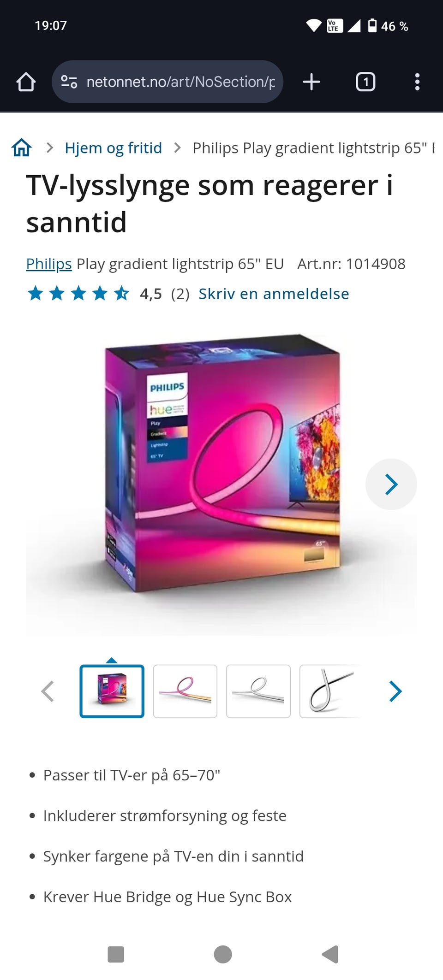443x980 pixels.
Task: Tap the Android recent apps square
Action: [x=116, y=954]
